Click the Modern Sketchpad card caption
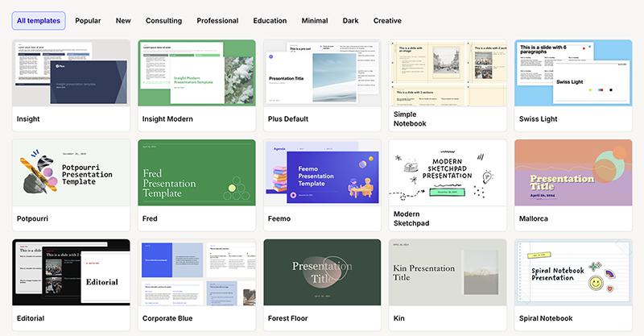Image resolution: width=644 pixels, height=336 pixels. [x=411, y=219]
